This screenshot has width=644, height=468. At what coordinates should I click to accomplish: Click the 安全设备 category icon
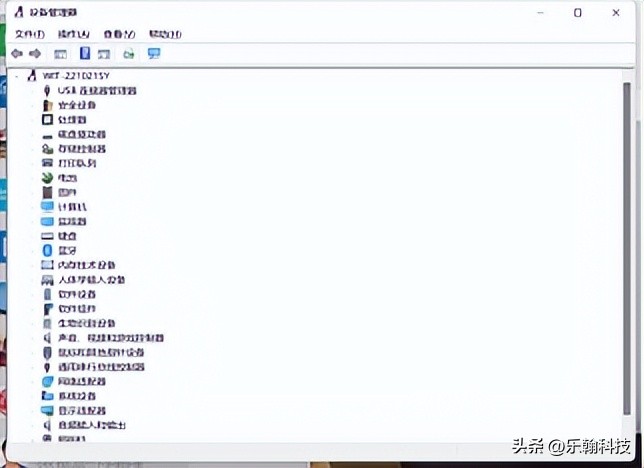[x=48, y=105]
